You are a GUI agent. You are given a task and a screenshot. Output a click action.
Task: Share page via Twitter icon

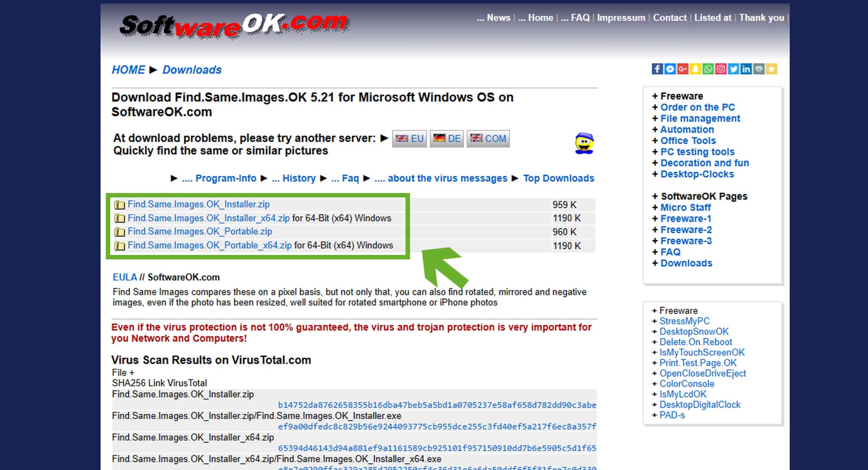point(733,69)
